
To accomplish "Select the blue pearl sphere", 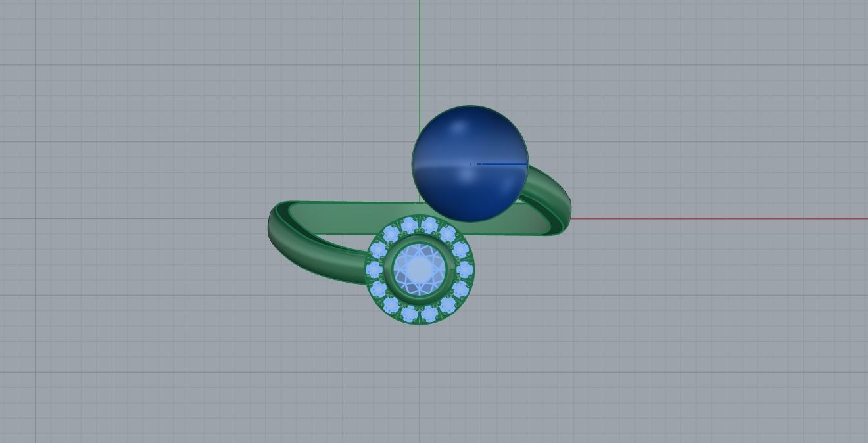I will (x=470, y=163).
